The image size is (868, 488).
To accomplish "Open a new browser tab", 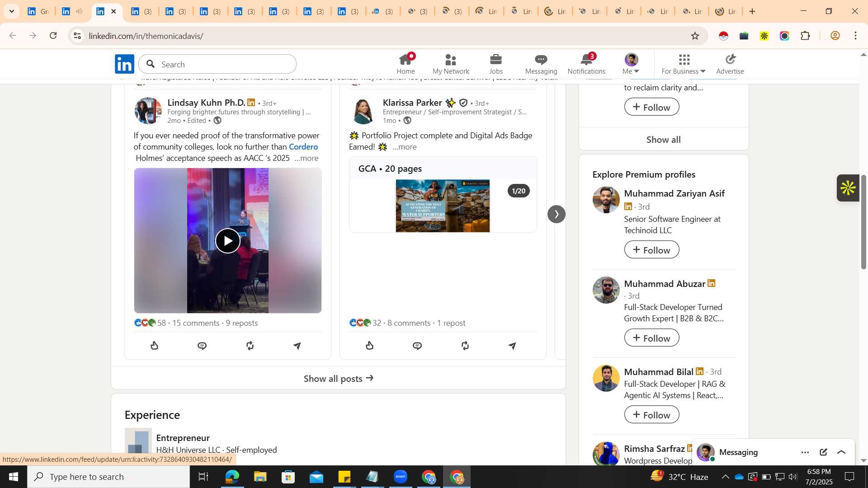I will pyautogui.click(x=752, y=11).
